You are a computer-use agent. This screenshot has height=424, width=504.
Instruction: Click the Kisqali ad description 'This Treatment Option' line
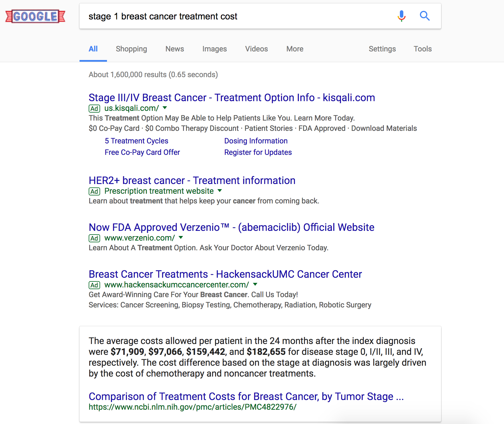[222, 118]
